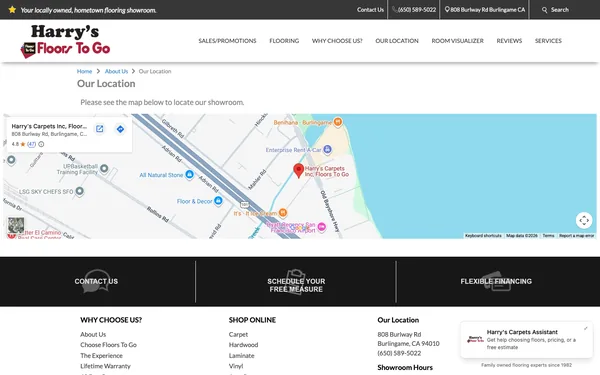Open the Services nav item

click(548, 41)
